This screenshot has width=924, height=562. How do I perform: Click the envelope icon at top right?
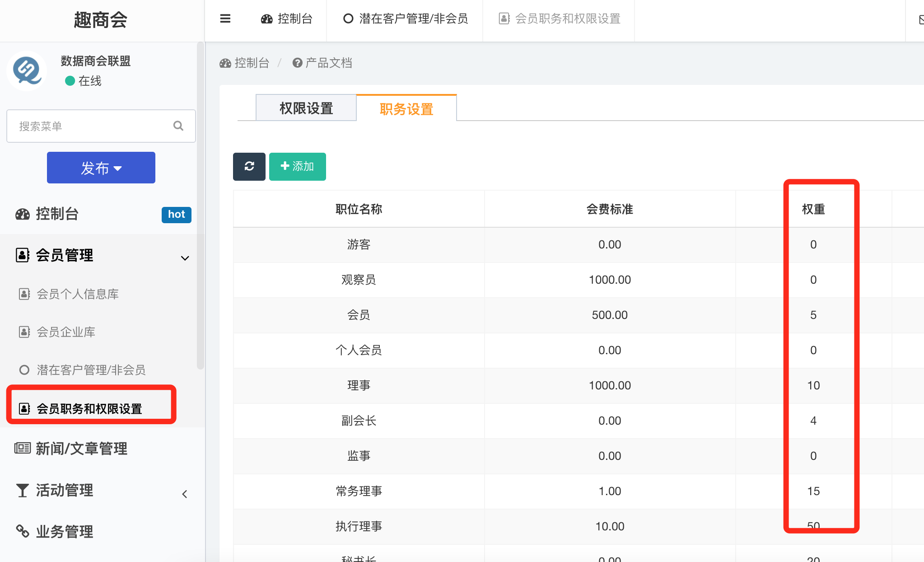click(x=920, y=20)
